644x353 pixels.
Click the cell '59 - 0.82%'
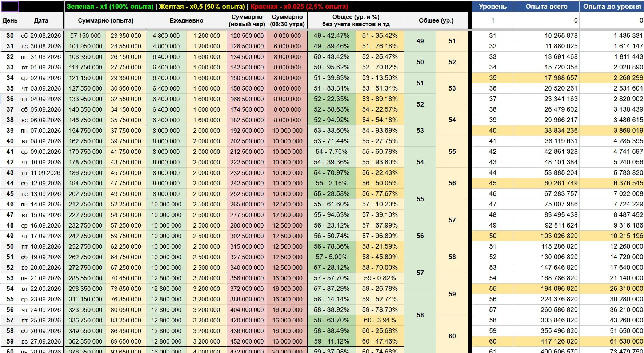coord(380,278)
